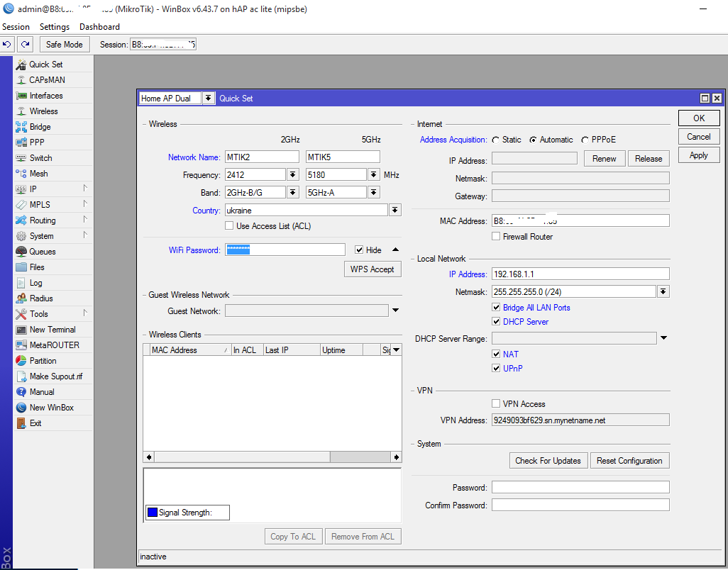Expand the DHCP Server Range field
The image size is (728, 570).
663,338
